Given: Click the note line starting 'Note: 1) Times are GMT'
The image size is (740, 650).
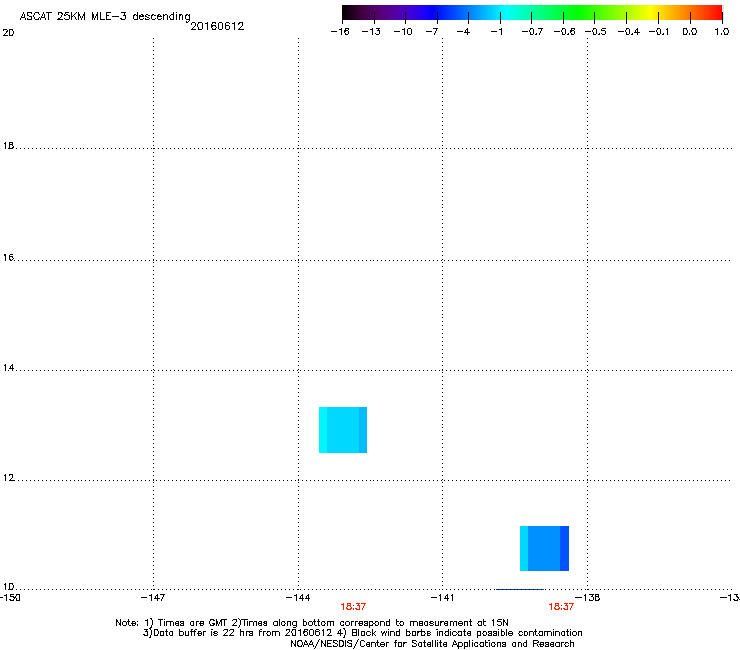Looking at the screenshot, I should click(x=312, y=623).
